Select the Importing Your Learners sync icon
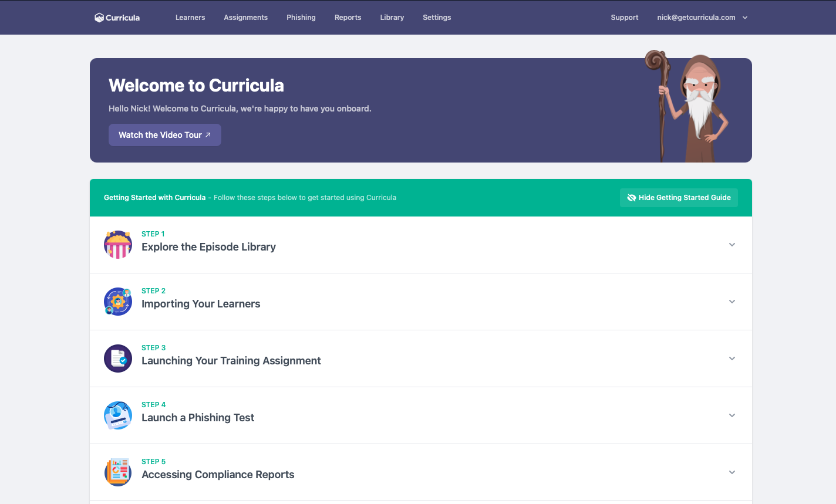Screen dimensions: 836x504 pos(117,301)
